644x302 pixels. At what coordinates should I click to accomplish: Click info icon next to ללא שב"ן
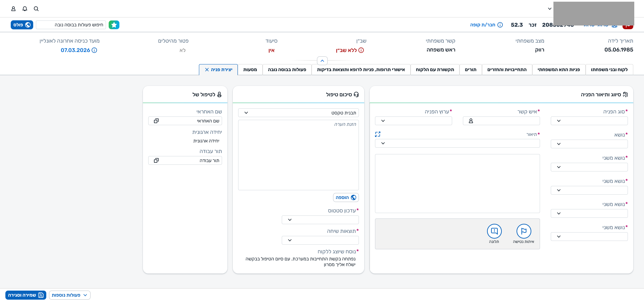[x=361, y=50]
